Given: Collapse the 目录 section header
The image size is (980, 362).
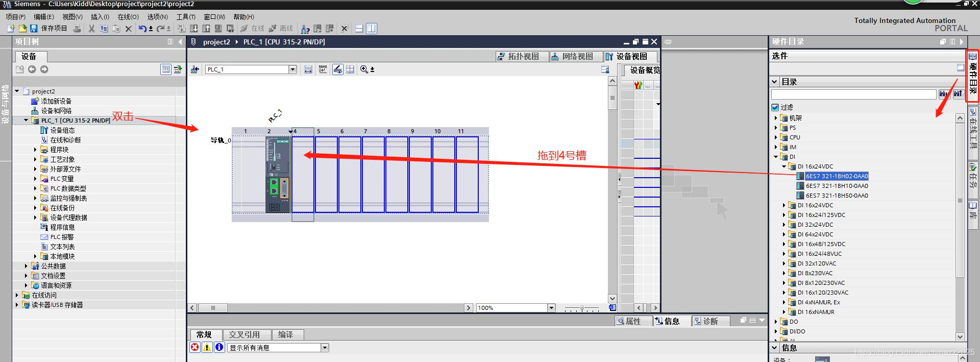Looking at the screenshot, I should pos(774,82).
